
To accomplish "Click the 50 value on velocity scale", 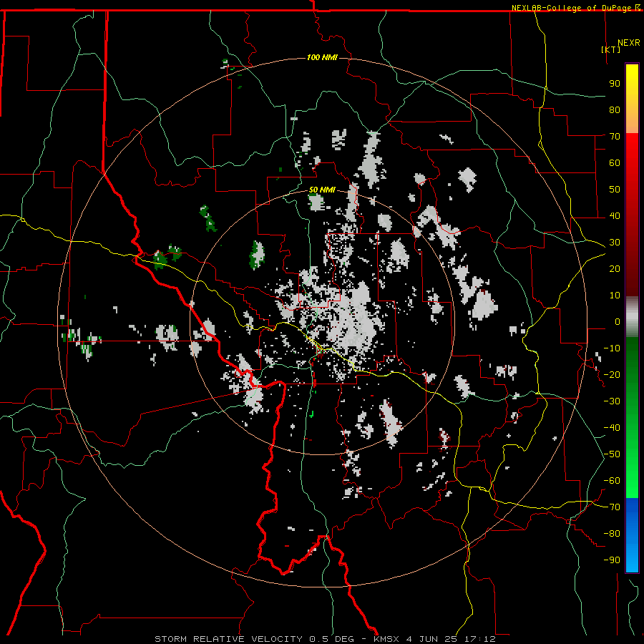I will 615,190.
